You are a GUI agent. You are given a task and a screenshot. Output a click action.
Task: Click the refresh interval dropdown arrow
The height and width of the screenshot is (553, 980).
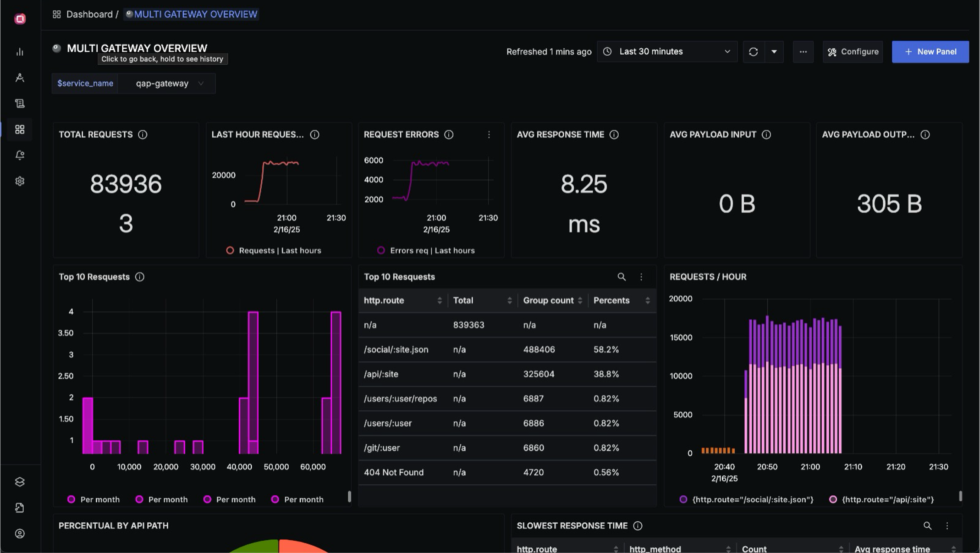[x=774, y=51]
